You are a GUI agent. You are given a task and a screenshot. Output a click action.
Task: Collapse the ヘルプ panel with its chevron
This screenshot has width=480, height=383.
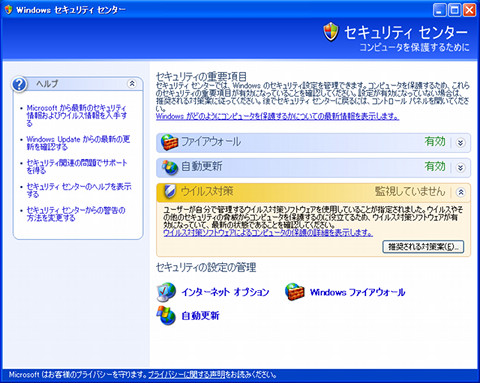(132, 83)
